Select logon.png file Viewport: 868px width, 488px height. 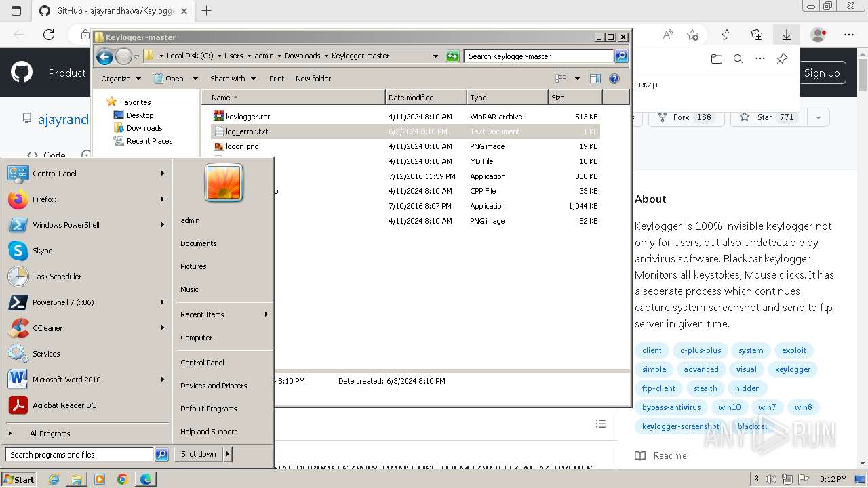[242, 146]
